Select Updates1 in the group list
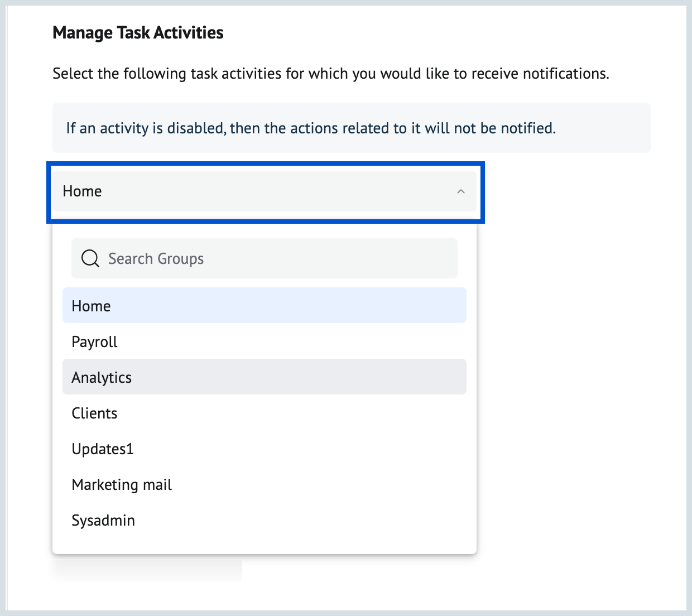Image resolution: width=692 pixels, height=616 pixels. click(x=103, y=449)
